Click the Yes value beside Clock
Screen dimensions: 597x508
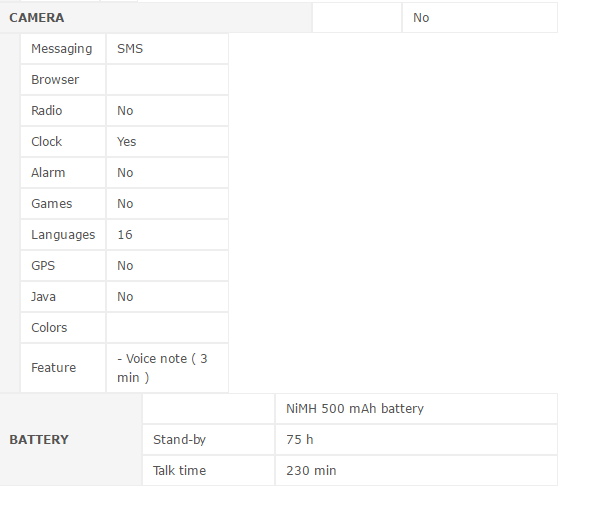point(126,142)
